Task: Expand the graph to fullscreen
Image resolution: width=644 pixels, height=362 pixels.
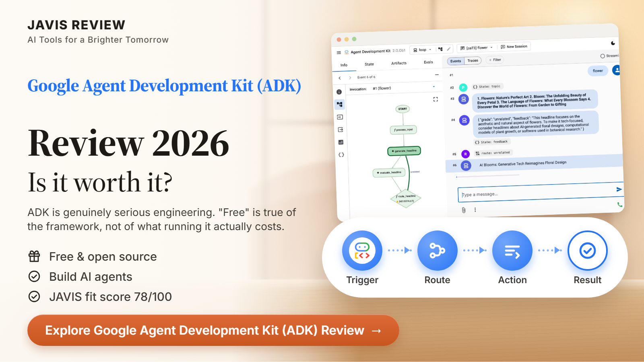Action: pyautogui.click(x=436, y=99)
